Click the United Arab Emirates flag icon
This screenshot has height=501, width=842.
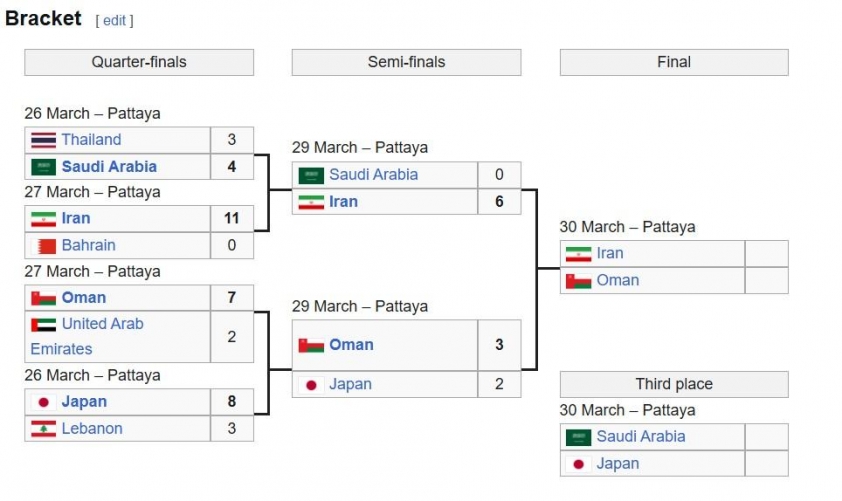click(43, 324)
